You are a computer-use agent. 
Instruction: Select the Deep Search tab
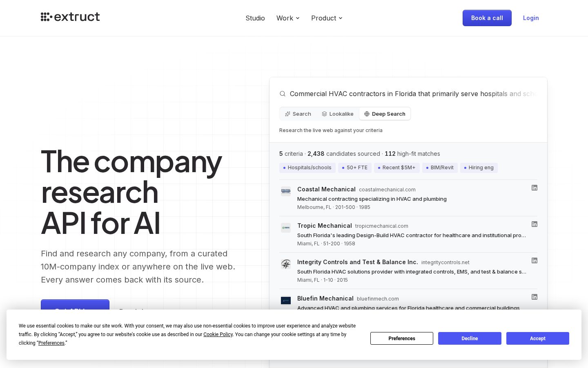385,114
